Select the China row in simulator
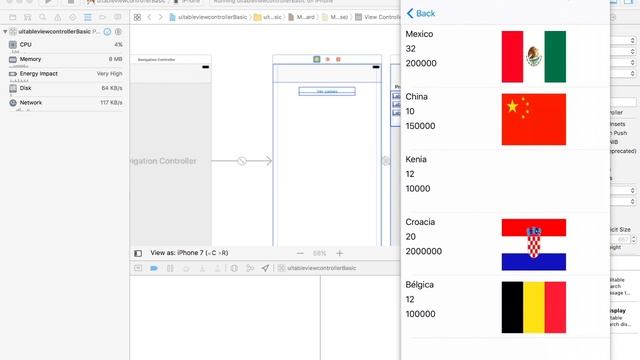This screenshot has height=360, width=640. point(505,119)
